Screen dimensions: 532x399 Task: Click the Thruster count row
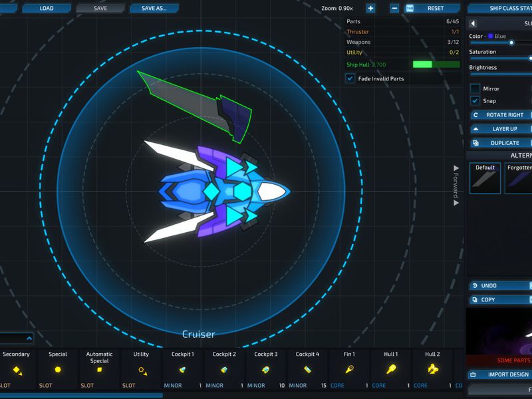403,31
